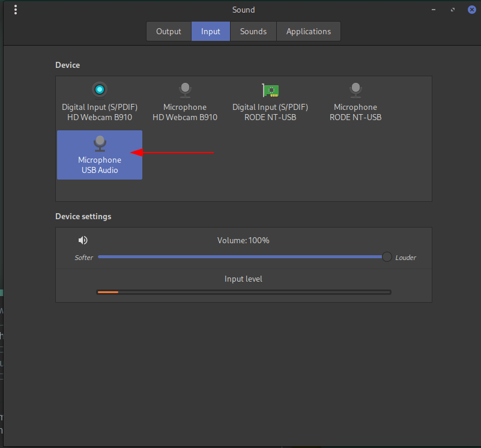Minimize the Sound window
Image resolution: width=481 pixels, height=448 pixels.
[434, 10]
